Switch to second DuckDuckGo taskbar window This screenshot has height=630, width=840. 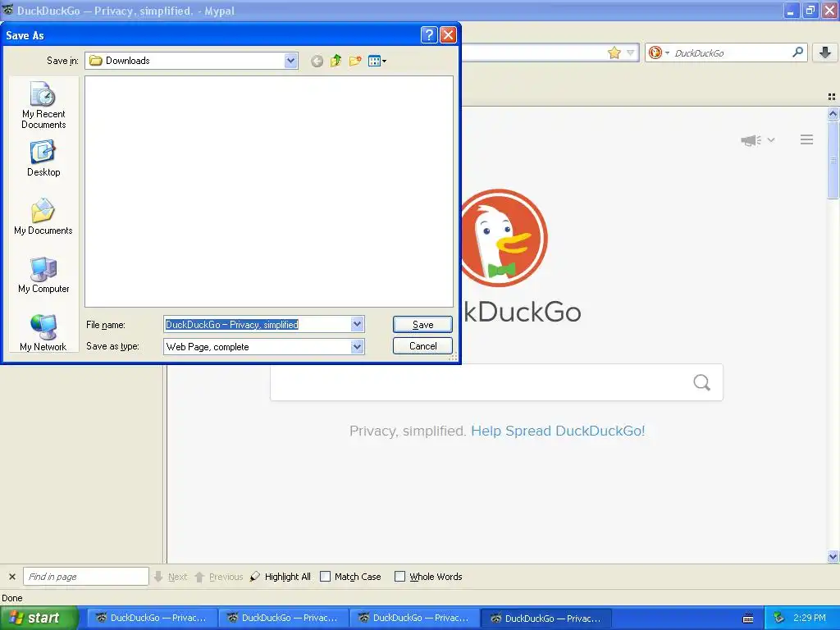pos(283,619)
